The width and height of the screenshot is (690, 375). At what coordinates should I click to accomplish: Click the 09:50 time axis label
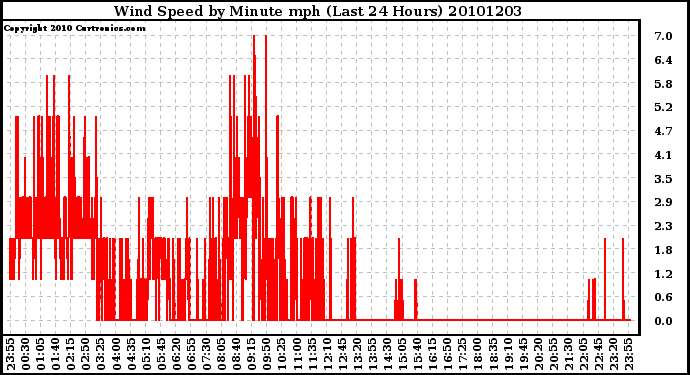coord(267,355)
